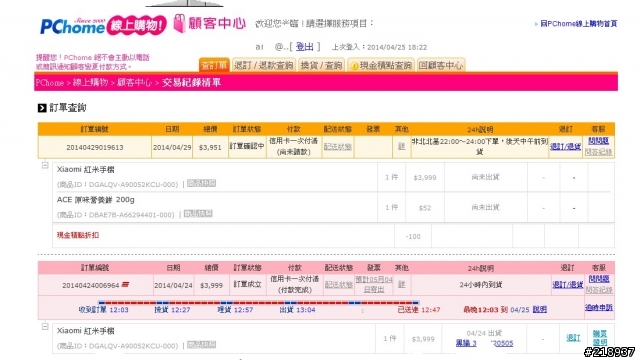Open 問答紀錄 for the 2014/04/24 order
The width and height of the screenshot is (640, 360).
[599, 290]
